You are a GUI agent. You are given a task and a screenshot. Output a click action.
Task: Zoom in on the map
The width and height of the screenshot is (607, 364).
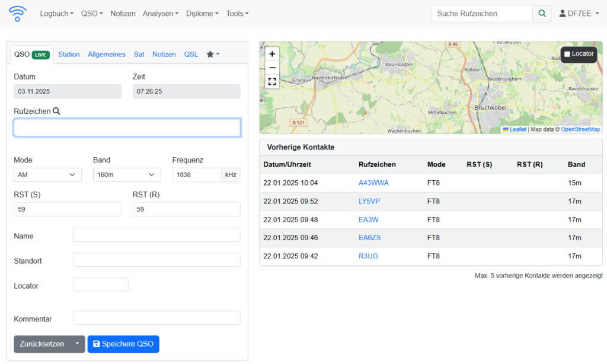coord(272,53)
